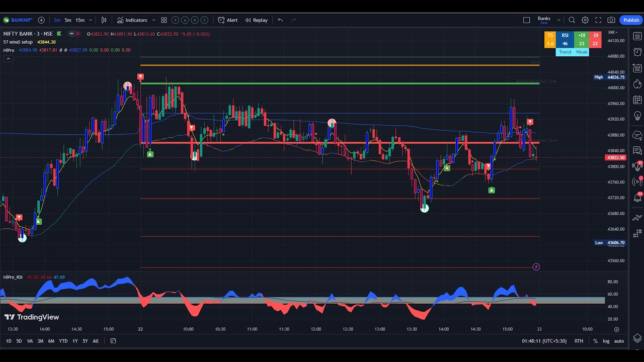Image resolution: width=644 pixels, height=362 pixels.
Task: Open the public chats cloud icon
Action: coord(637,135)
